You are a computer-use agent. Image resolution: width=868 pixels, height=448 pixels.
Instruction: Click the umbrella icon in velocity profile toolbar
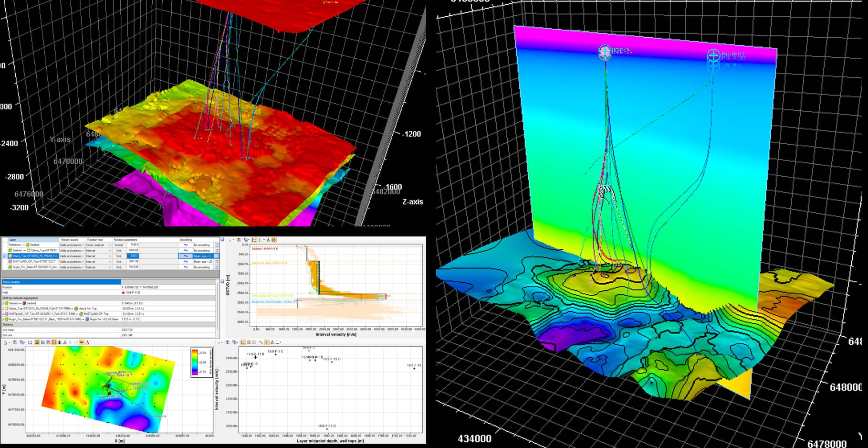point(239,240)
